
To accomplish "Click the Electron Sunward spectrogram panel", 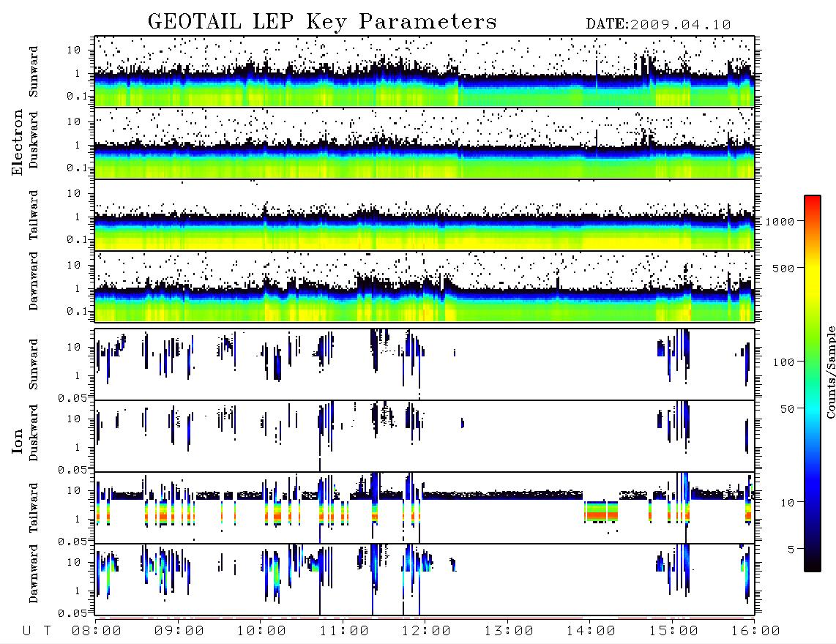I will coord(425,72).
